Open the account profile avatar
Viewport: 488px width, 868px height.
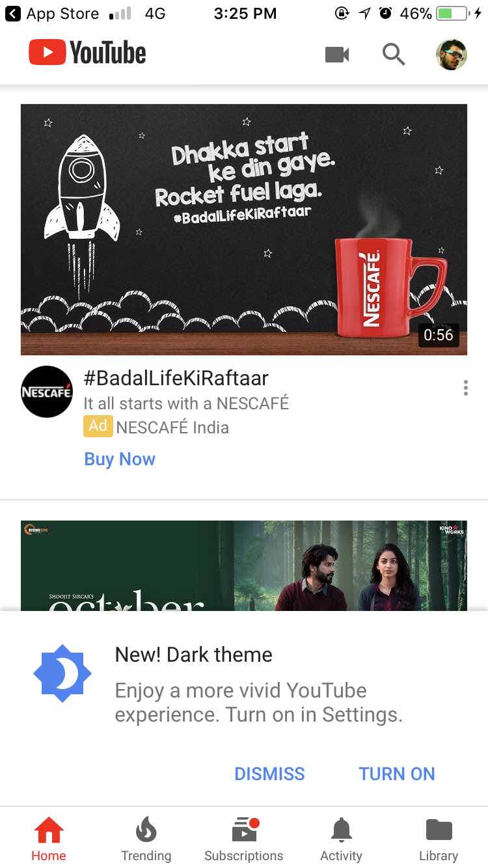[451, 55]
